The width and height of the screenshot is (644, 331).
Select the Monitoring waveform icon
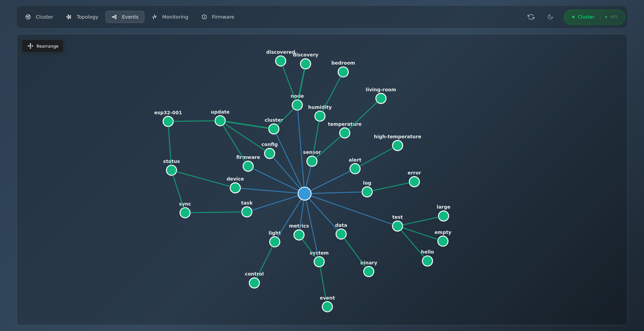click(x=155, y=17)
